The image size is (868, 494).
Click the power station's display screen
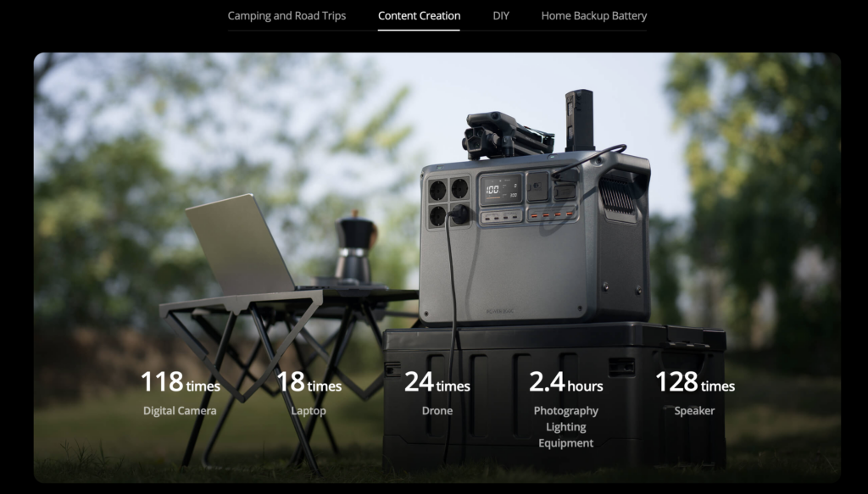(501, 190)
